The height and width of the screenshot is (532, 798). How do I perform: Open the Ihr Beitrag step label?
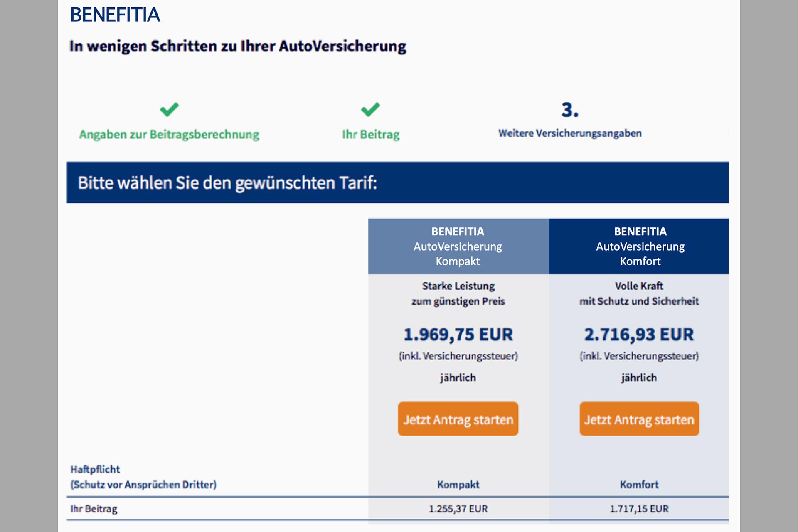tap(371, 135)
